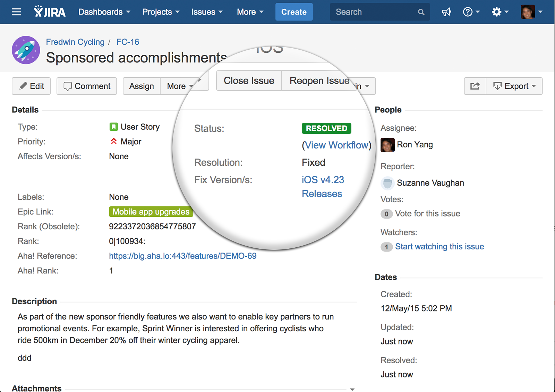Click the Suzanne Vaughan reporter name
Viewport: 555px width, 392px height.
click(430, 183)
